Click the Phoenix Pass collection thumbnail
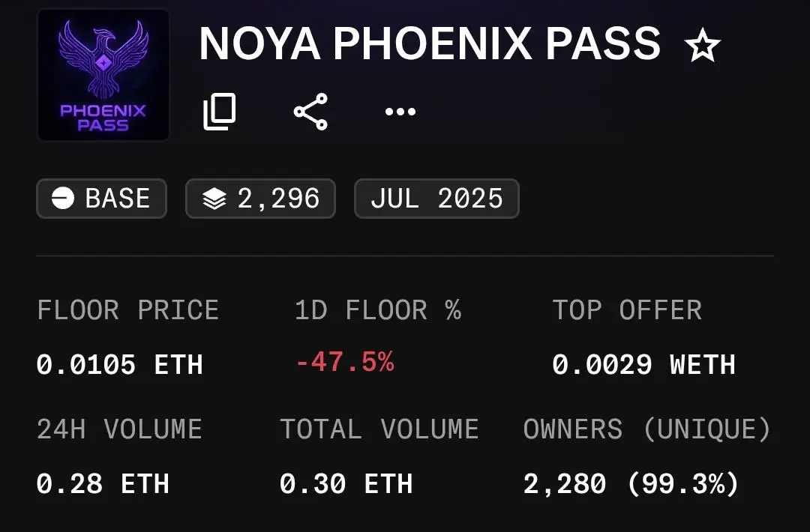This screenshot has height=532, width=810. 103,75
